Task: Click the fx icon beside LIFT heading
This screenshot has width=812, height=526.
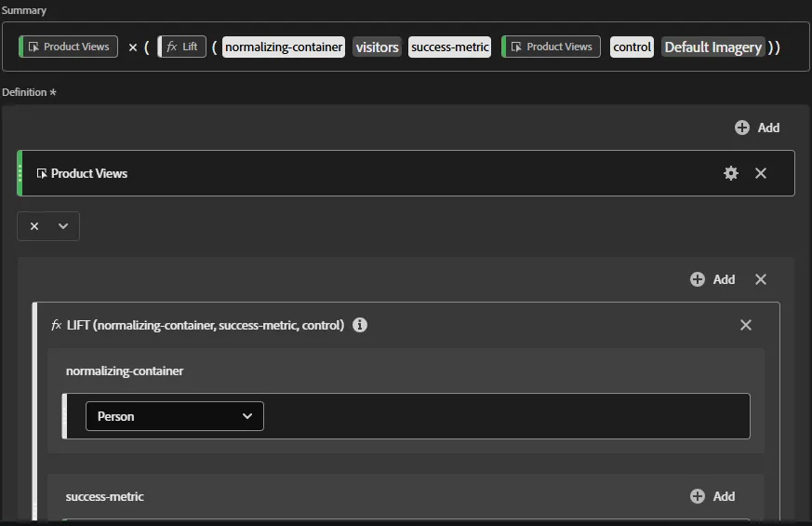Action: point(57,325)
